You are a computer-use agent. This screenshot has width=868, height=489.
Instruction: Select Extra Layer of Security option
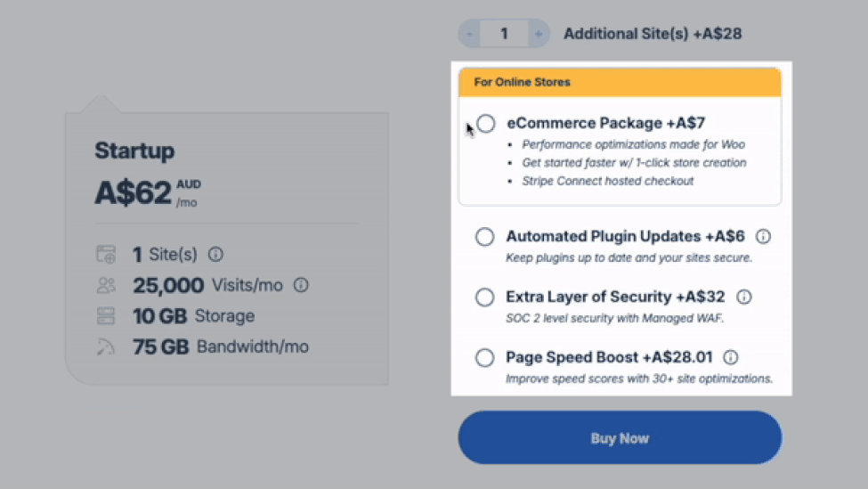(x=484, y=297)
